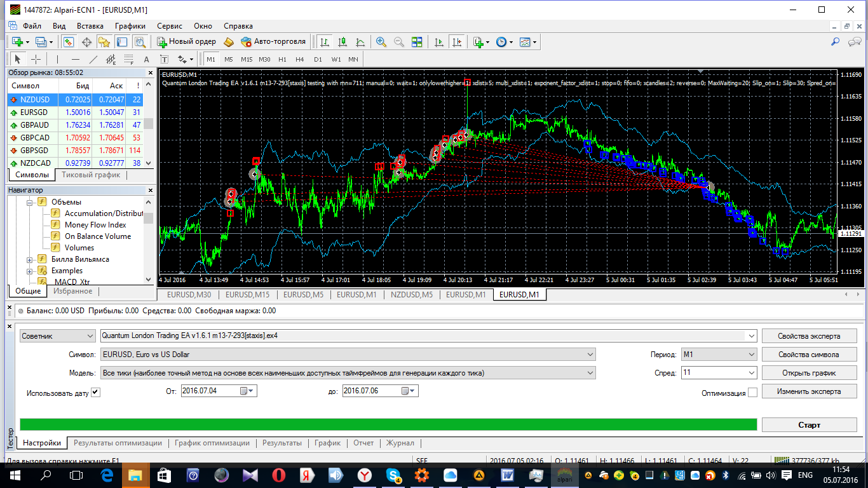Open the Период dropdown
This screenshot has width=868, height=488.
[719, 355]
